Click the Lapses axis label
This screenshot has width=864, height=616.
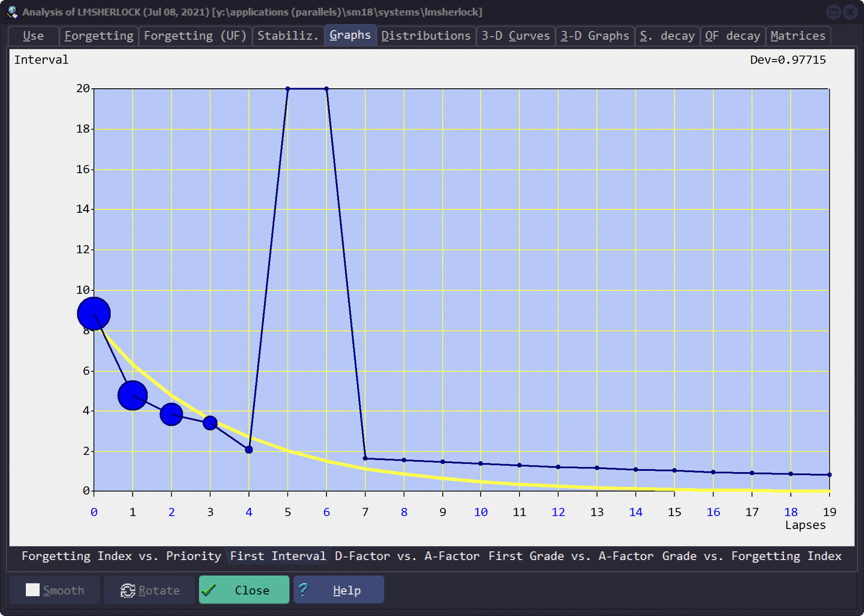coord(805,525)
